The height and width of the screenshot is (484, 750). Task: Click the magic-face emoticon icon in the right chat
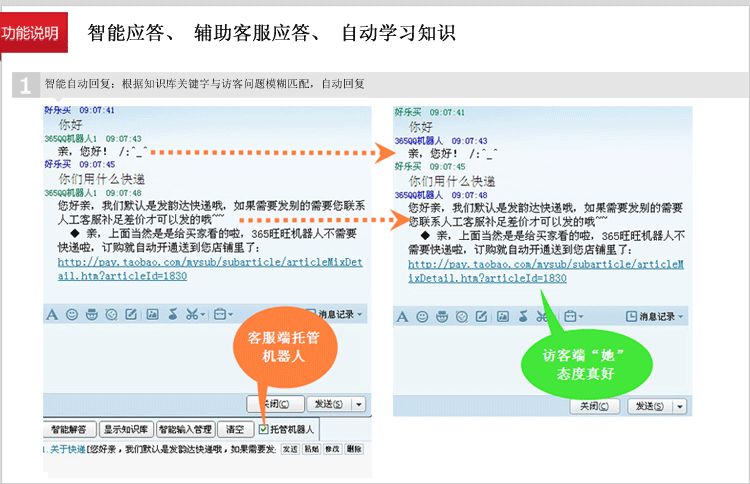pyautogui.click(x=441, y=317)
